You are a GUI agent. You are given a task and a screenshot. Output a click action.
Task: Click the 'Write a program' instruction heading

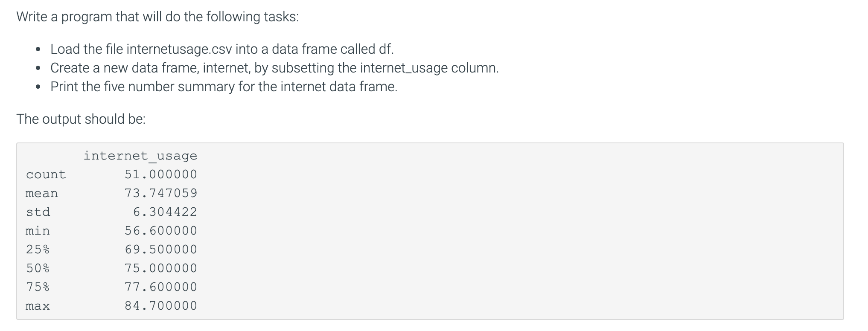(x=157, y=17)
